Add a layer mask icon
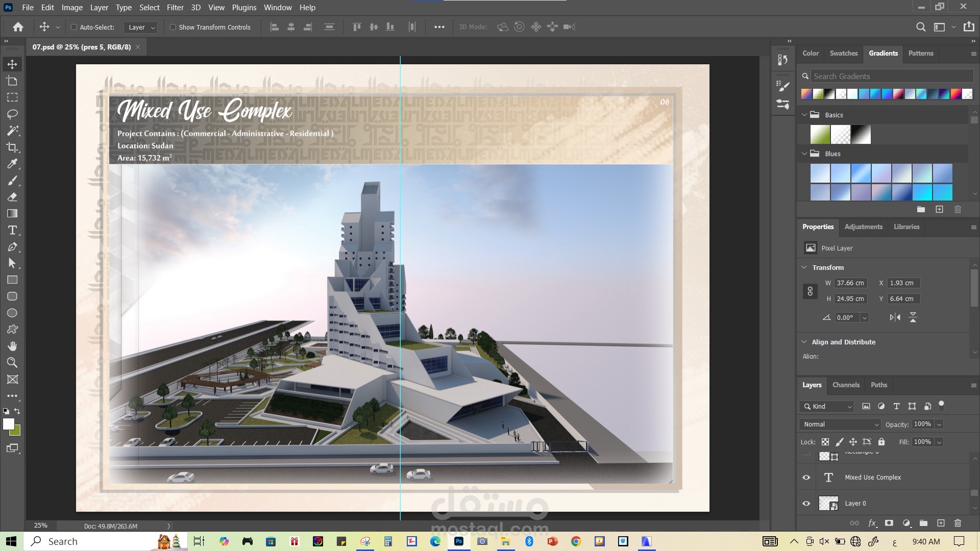Image resolution: width=980 pixels, height=551 pixels. tap(889, 523)
